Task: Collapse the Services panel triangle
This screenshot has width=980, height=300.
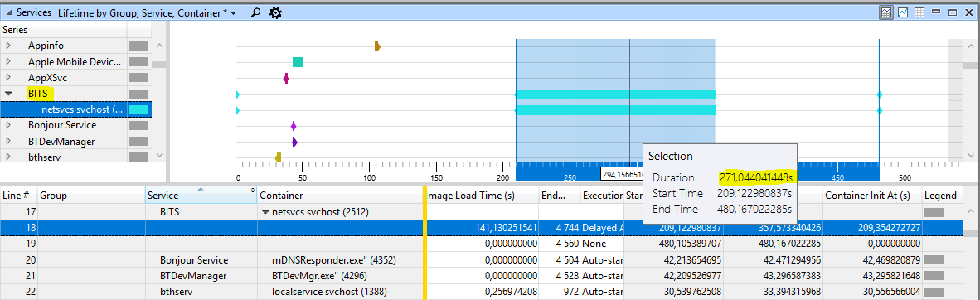Action: tap(8, 12)
